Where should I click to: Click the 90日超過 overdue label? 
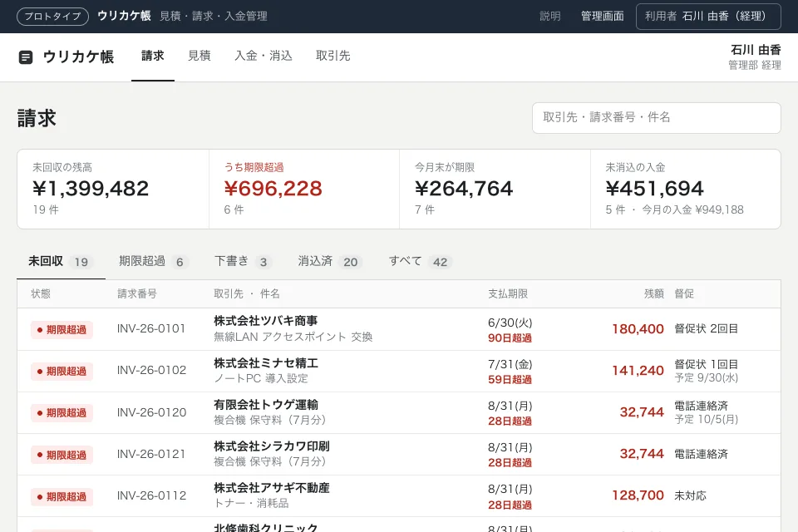click(510, 338)
